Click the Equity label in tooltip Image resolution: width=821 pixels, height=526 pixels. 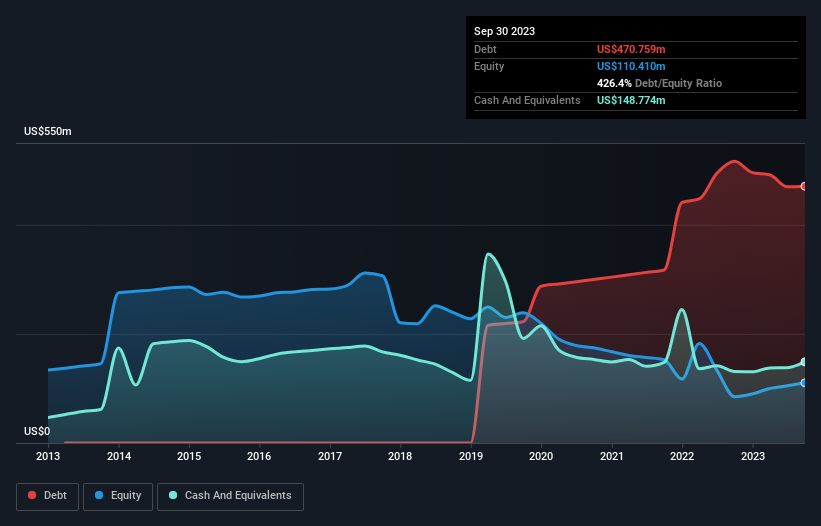click(489, 66)
